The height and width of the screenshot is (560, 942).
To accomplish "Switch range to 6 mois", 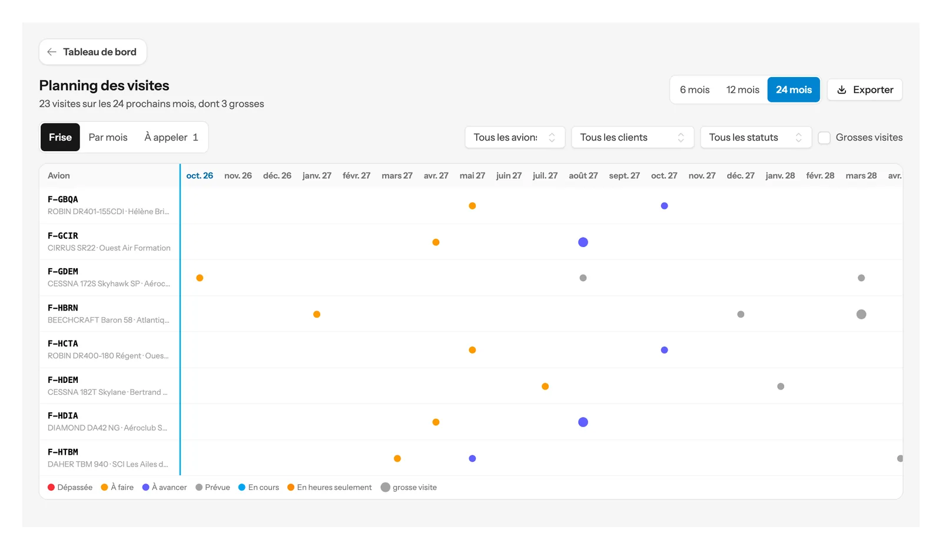I will click(x=695, y=90).
